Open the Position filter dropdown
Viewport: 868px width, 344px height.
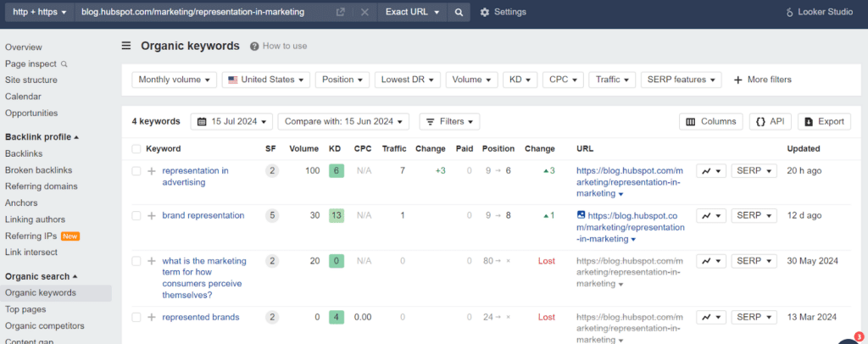coord(342,80)
